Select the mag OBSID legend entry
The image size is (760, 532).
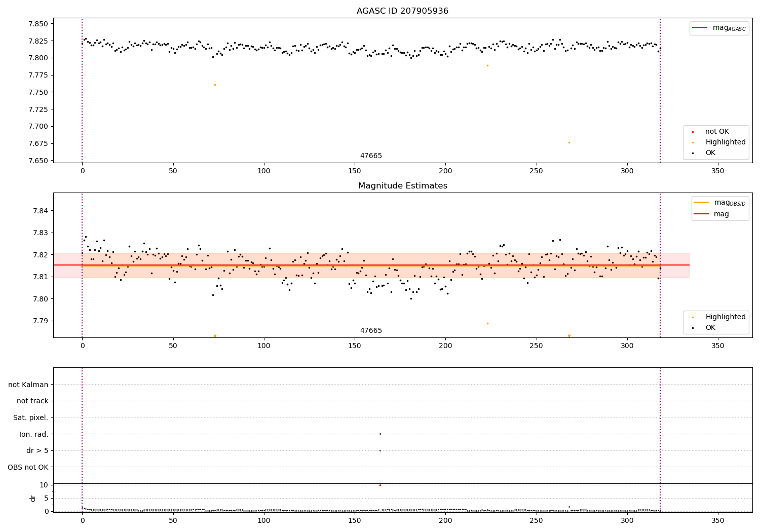coord(720,203)
